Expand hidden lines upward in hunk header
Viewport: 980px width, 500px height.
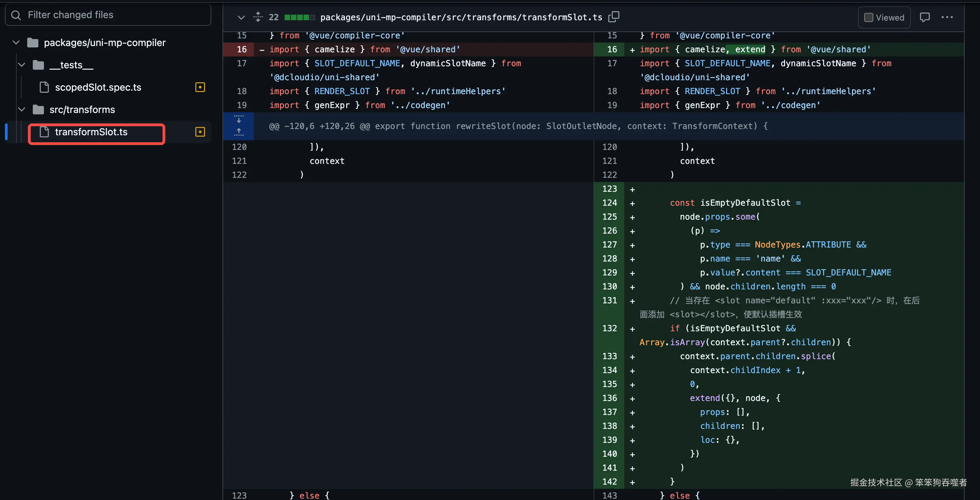(x=239, y=132)
